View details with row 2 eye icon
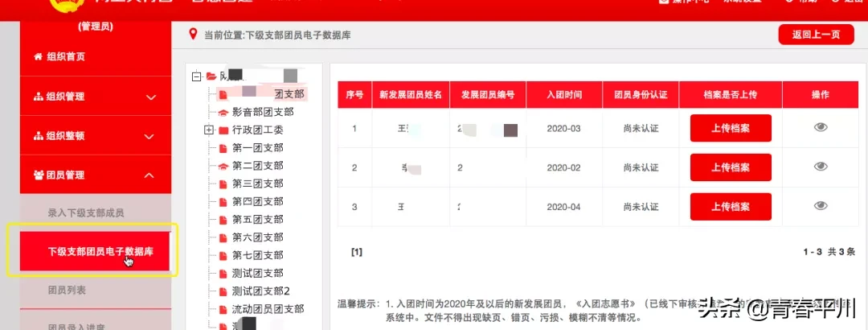The width and height of the screenshot is (868, 330). (820, 167)
